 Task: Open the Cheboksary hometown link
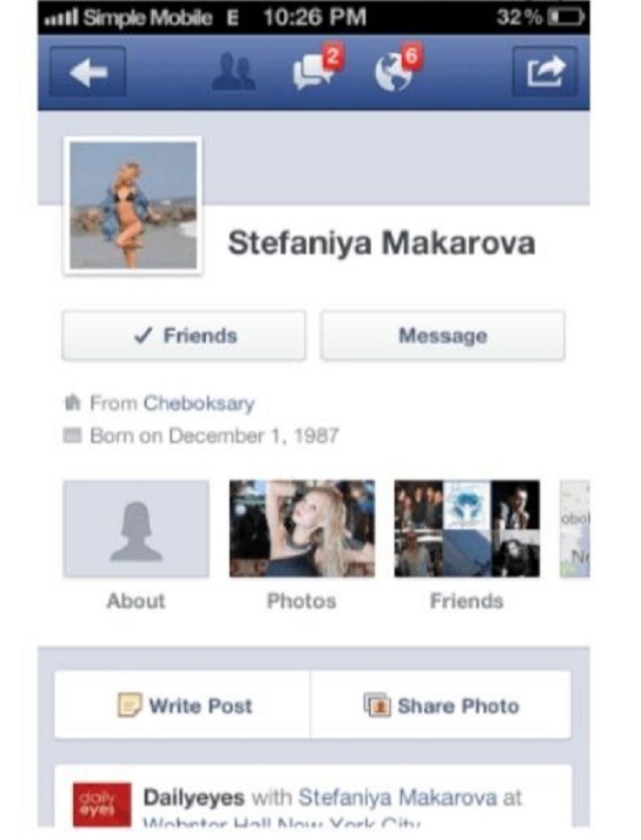[x=199, y=403]
